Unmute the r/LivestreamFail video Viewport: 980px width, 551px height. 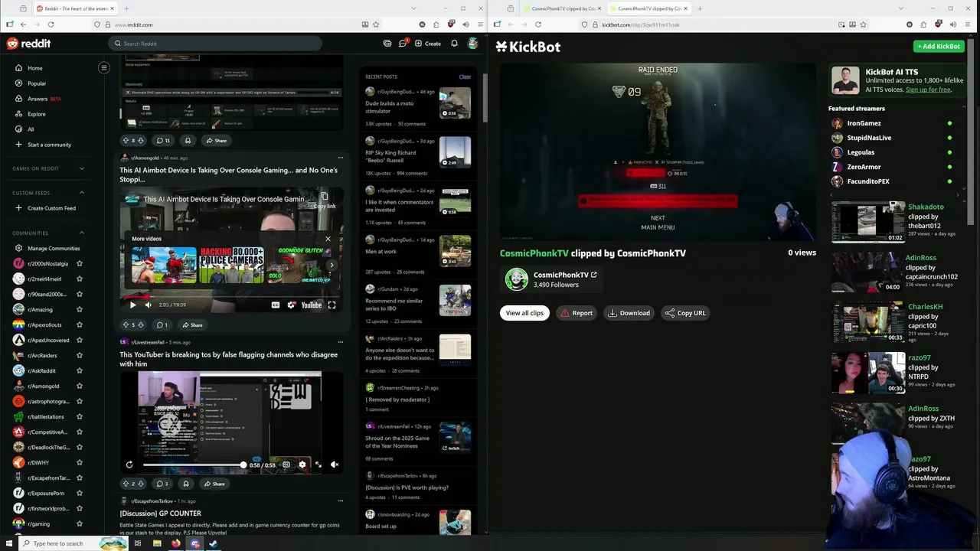click(x=335, y=465)
